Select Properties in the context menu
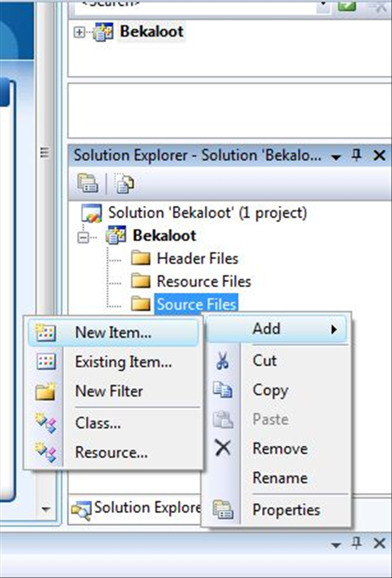The image size is (392, 578). tap(286, 510)
